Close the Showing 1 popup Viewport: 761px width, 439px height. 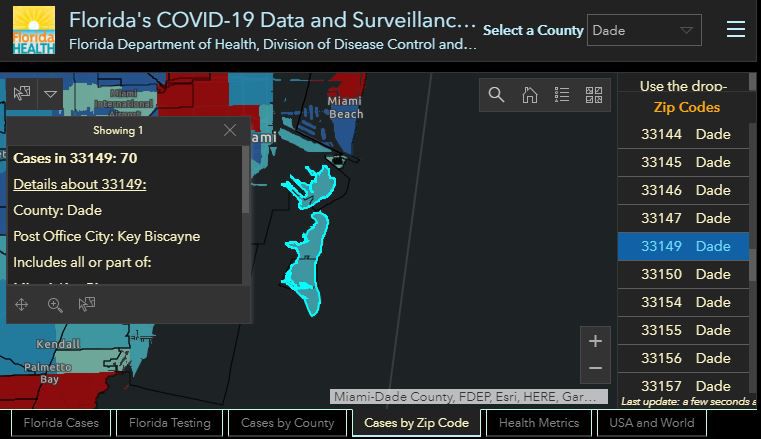[230, 130]
